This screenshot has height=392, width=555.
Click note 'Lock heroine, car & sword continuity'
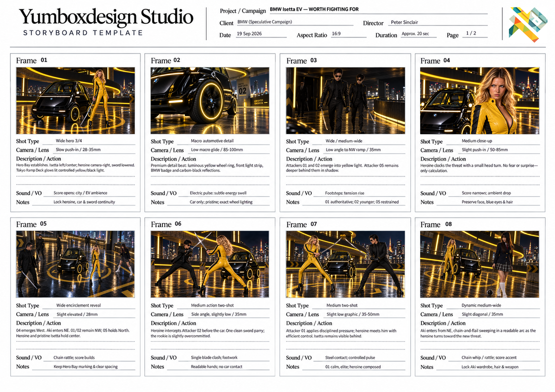[84, 202]
